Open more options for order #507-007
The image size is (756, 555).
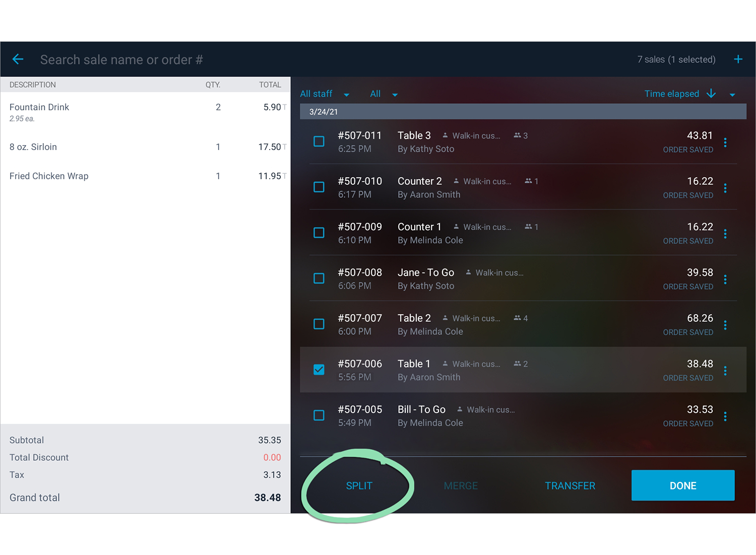coord(725,325)
